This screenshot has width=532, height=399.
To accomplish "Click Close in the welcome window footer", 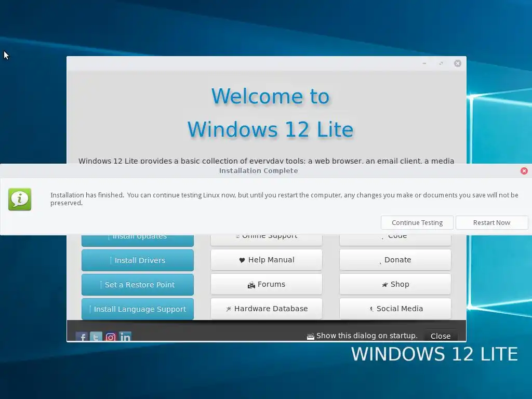I will [441, 336].
